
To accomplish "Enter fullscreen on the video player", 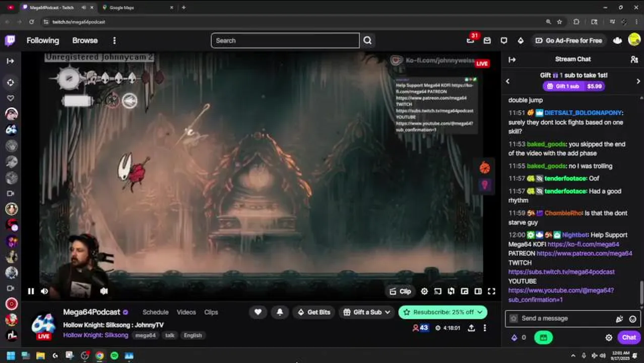I will click(491, 291).
